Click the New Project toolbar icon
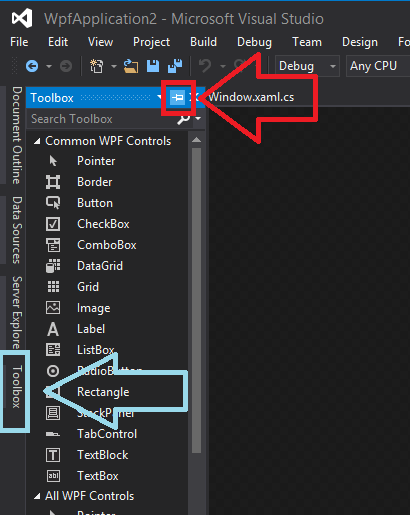410x515 pixels. coord(97,66)
